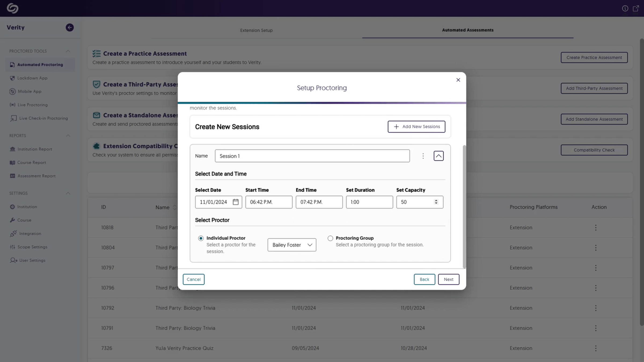Click the dialog's vertical scrollbar
The height and width of the screenshot is (362, 644).
pyautogui.click(x=464, y=206)
